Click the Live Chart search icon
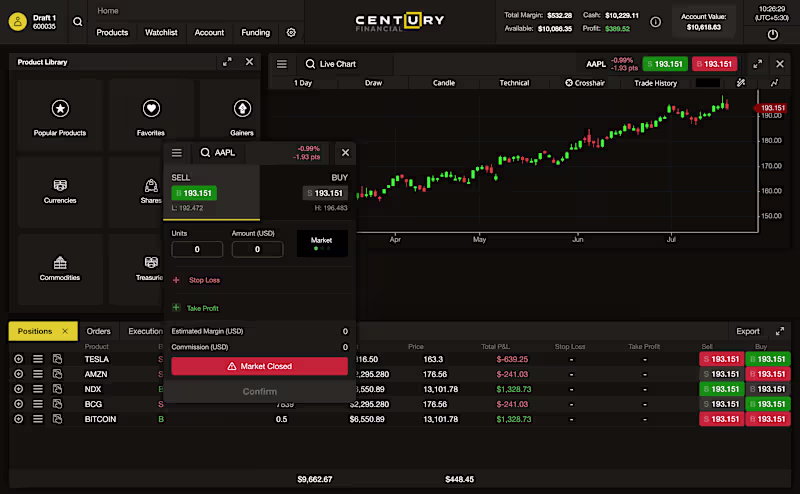 (x=310, y=64)
